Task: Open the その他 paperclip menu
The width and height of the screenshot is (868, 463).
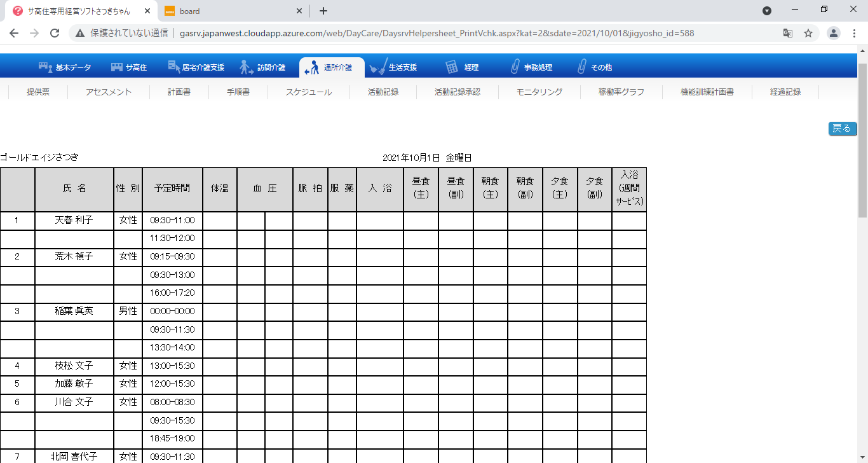Action: click(594, 67)
